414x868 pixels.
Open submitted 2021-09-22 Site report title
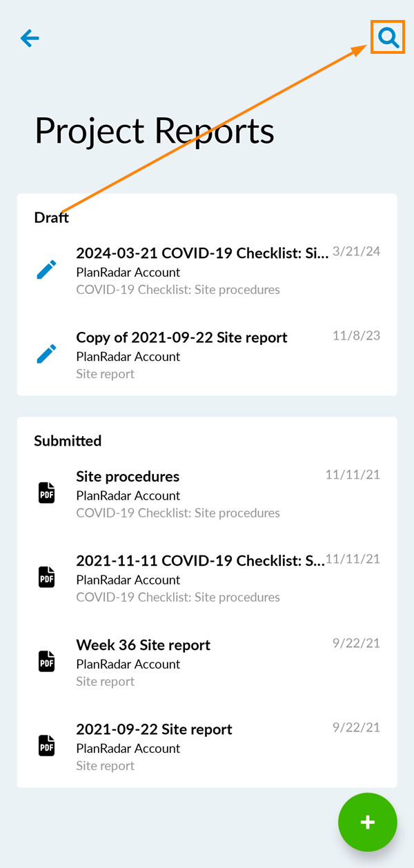(154, 729)
